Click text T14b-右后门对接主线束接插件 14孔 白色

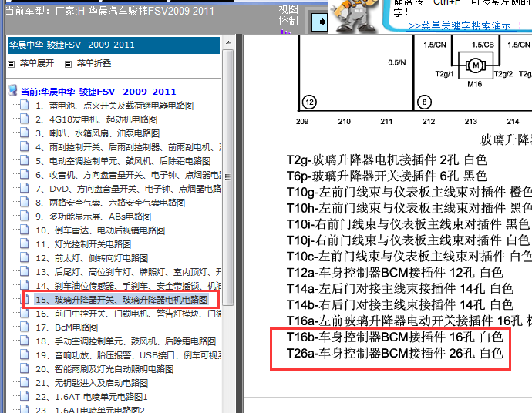click(x=399, y=305)
